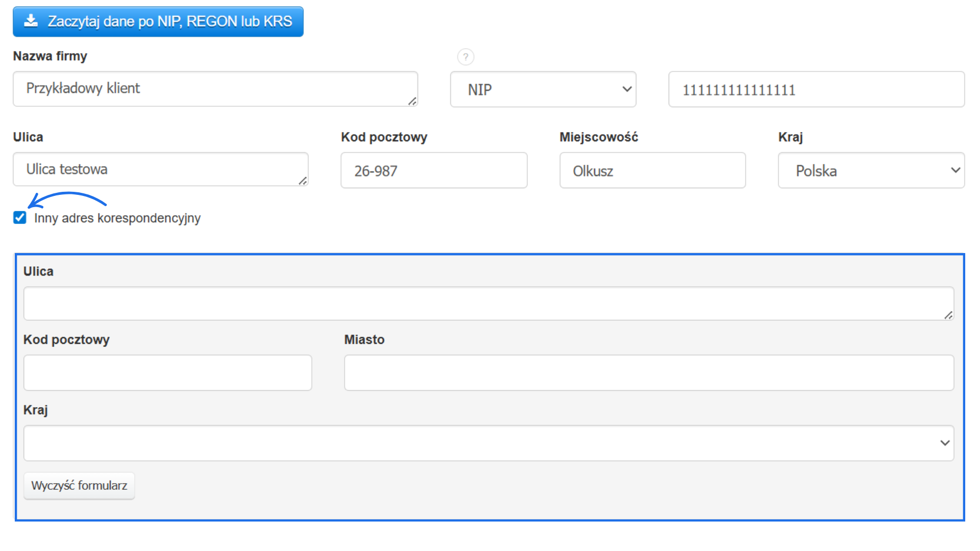Click the Olkusz Miejscowość field
The image size is (980, 551).
(652, 170)
